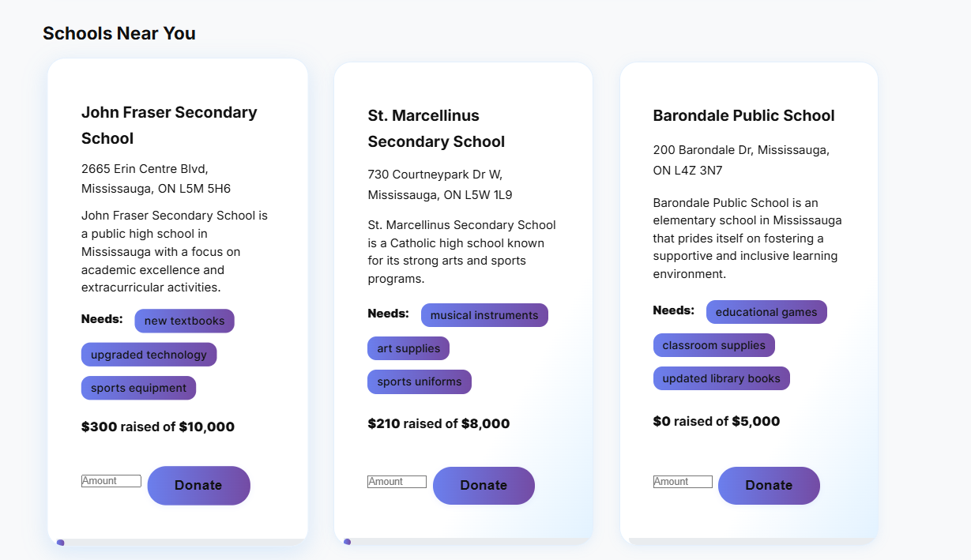Focus the Amount field under St. Marcellinus
971x560 pixels.
coord(397,482)
